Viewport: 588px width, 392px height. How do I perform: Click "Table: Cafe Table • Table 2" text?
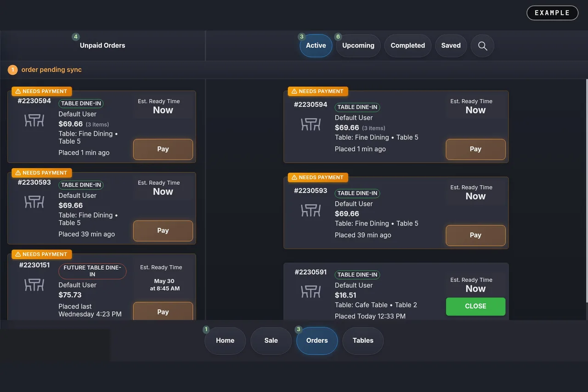[x=376, y=305]
